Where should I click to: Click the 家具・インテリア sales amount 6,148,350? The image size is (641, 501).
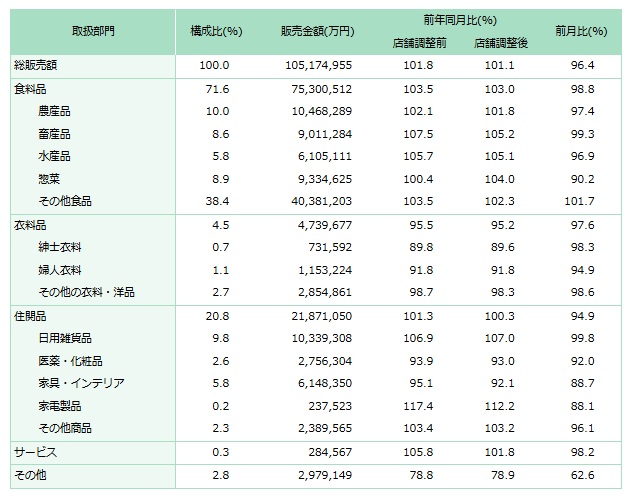(325, 383)
